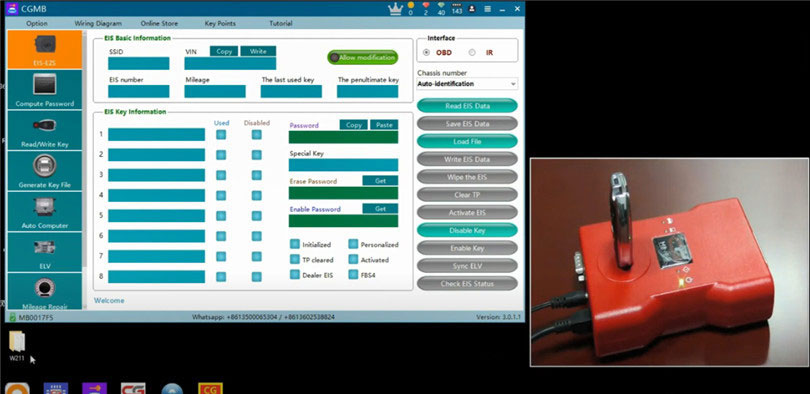
Task: Toggle the Allow modification switch
Action: coord(363,57)
